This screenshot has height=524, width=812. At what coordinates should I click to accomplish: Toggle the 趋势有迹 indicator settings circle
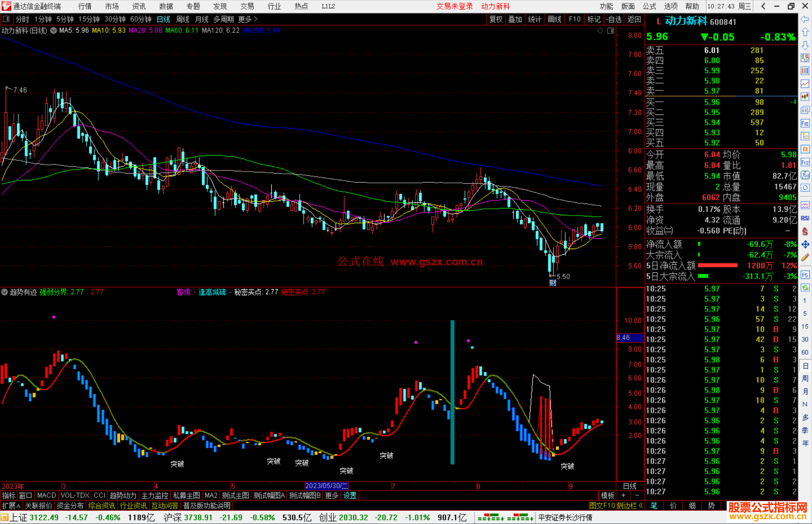5,292
